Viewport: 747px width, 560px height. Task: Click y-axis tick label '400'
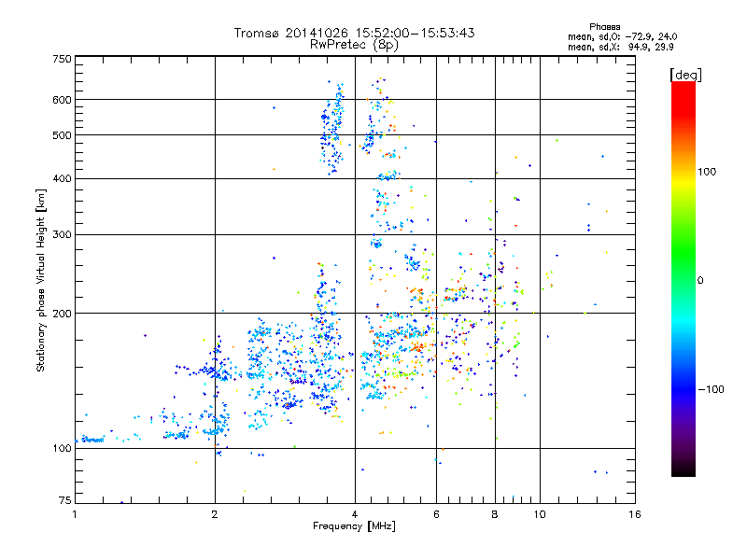click(62, 179)
